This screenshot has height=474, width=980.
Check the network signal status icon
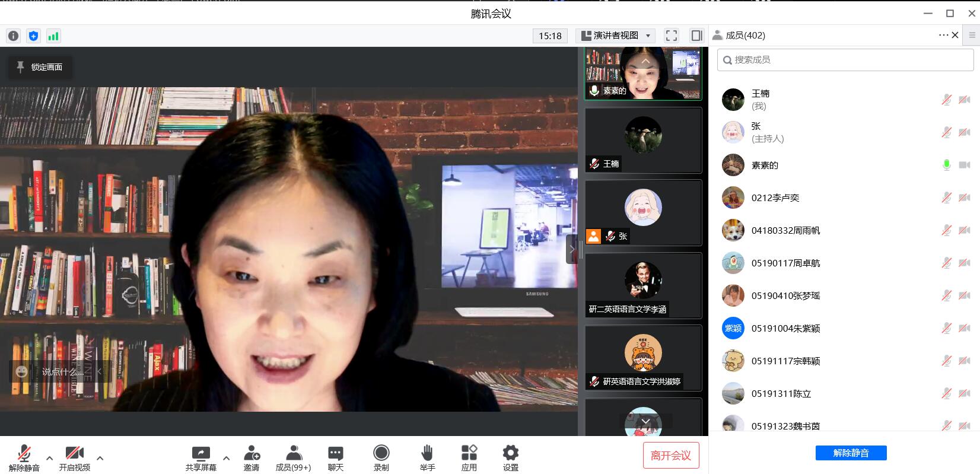[53, 36]
